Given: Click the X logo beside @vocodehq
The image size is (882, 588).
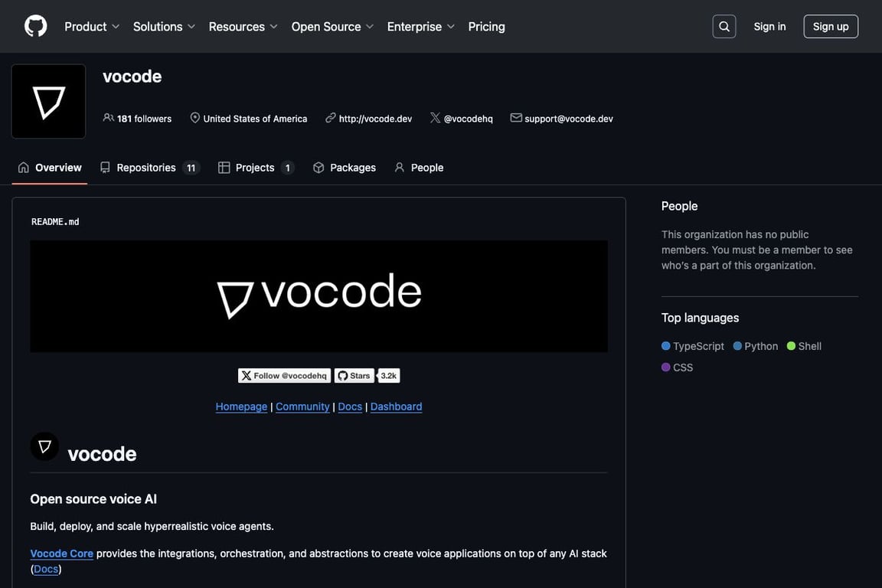Looking at the screenshot, I should pos(436,118).
